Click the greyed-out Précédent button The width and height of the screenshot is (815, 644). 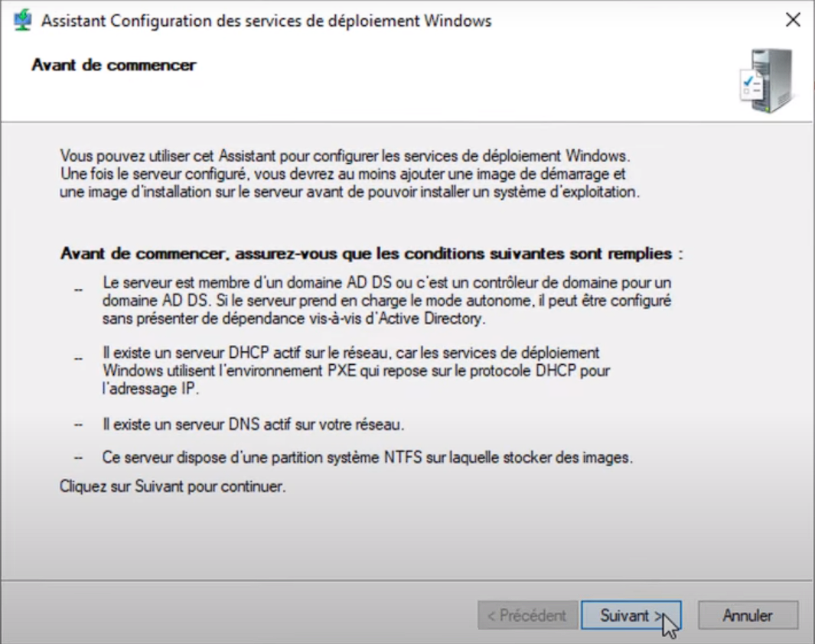point(527,616)
